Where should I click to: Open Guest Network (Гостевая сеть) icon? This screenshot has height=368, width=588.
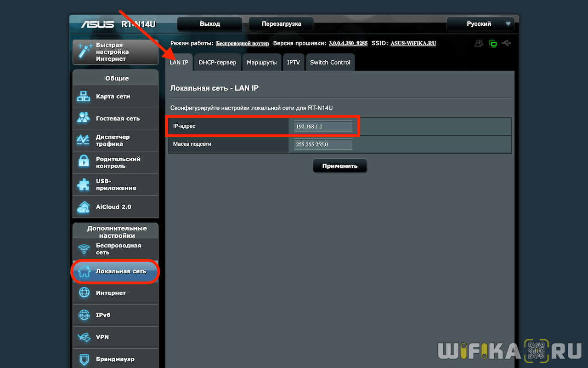click(x=84, y=118)
